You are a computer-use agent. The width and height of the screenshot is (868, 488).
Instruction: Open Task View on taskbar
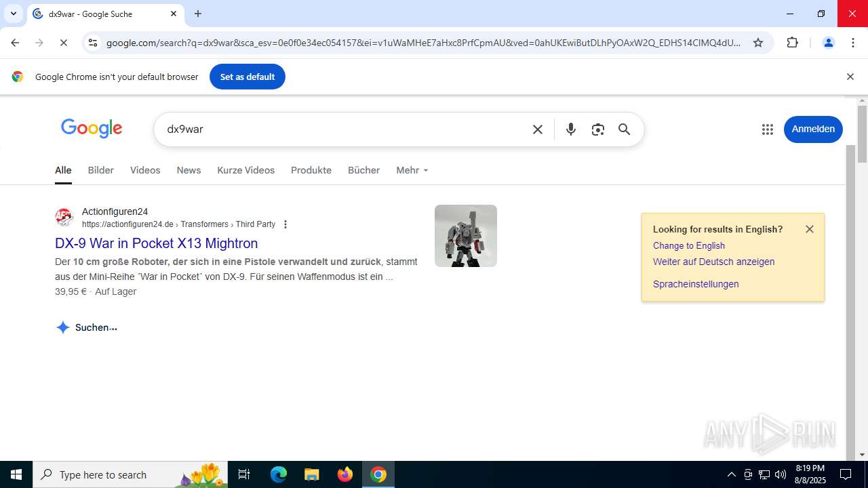coord(244,474)
